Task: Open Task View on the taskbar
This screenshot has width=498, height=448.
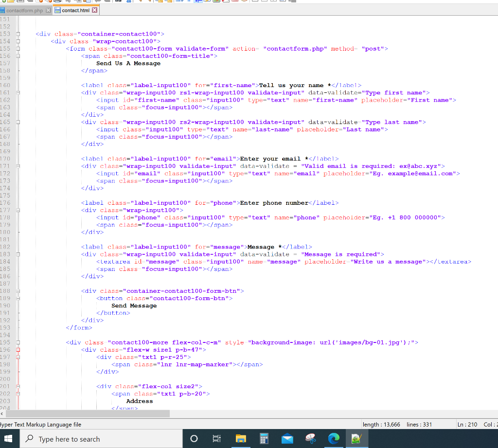Action: [216, 439]
